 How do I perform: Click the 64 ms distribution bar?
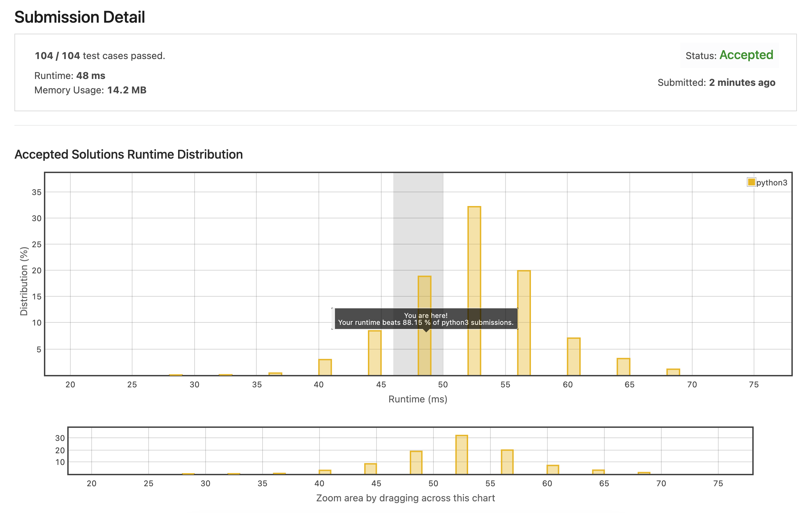tap(624, 367)
